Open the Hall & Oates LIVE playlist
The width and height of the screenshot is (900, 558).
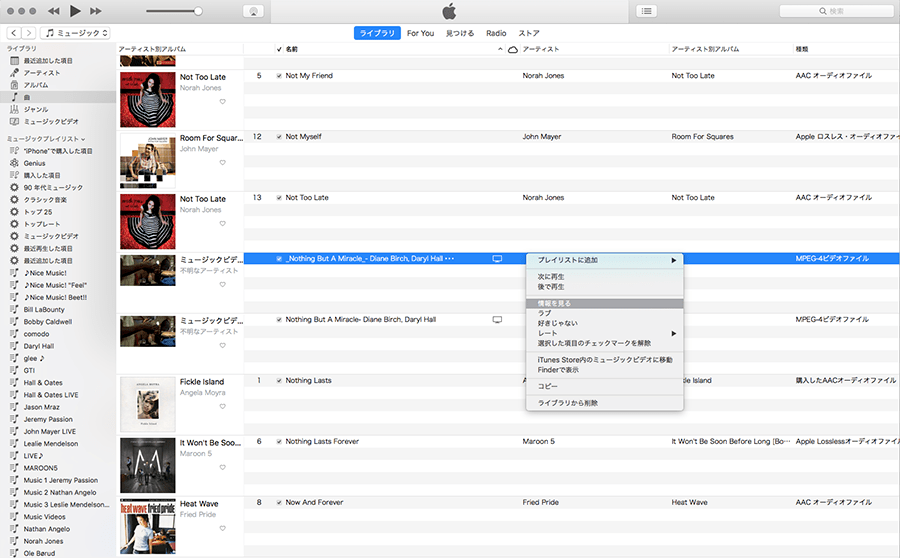pyautogui.click(x=51, y=395)
